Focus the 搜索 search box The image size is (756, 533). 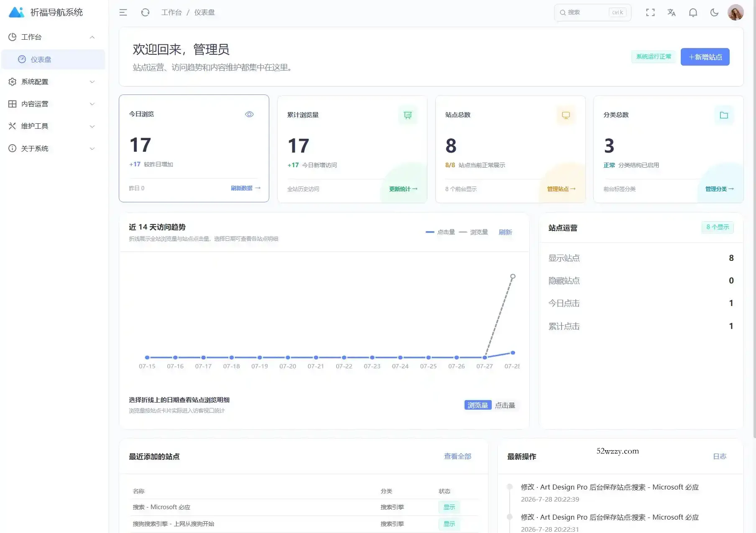tap(593, 13)
